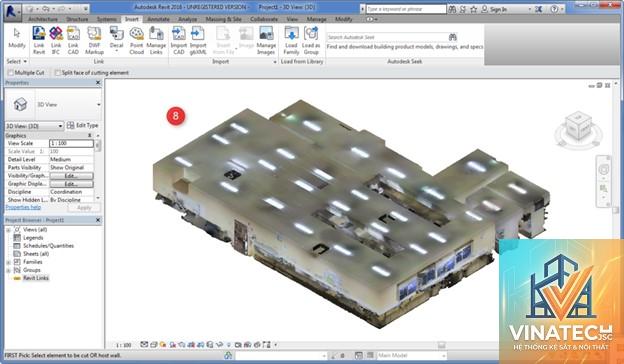The image size is (624, 364).
Task: Select the Modify cursor tool
Action: (17, 38)
